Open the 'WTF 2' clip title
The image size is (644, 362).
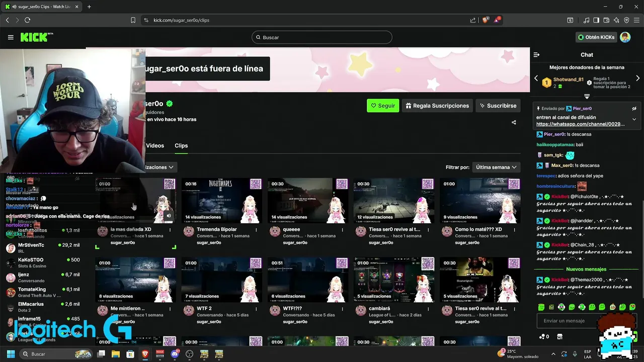pos(204,308)
